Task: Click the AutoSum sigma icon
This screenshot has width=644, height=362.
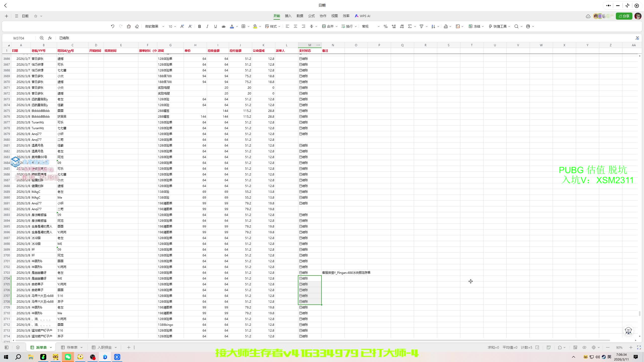Action: coord(410,26)
